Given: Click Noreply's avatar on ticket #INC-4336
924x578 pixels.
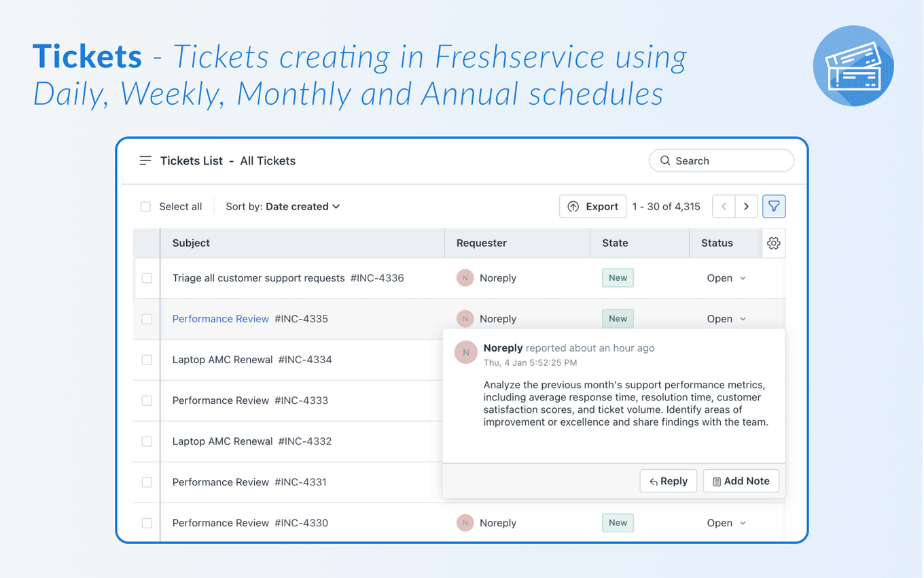Looking at the screenshot, I should tap(465, 277).
